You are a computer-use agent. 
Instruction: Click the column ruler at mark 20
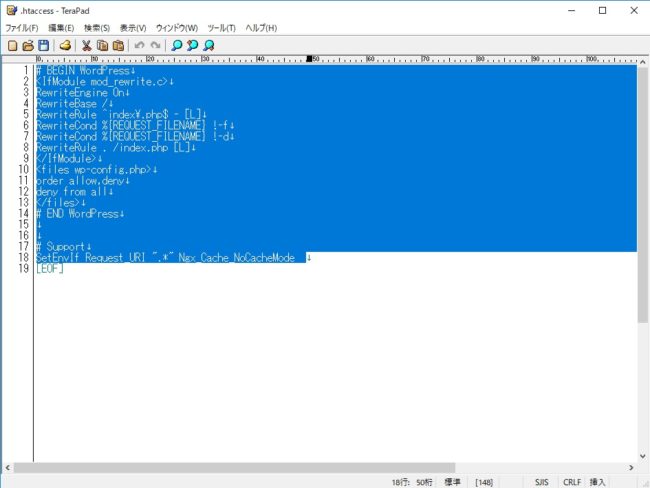pos(149,59)
